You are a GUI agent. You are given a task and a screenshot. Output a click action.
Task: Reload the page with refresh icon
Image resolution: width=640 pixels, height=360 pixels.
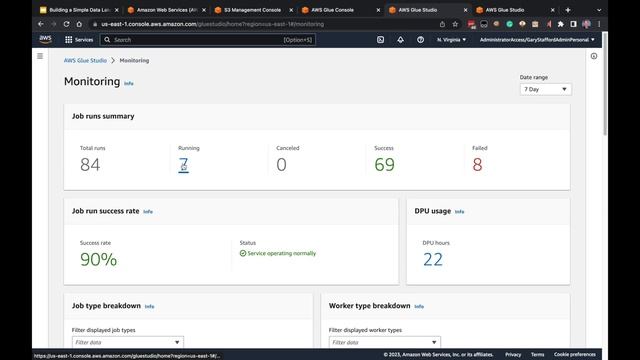pyautogui.click(x=66, y=24)
